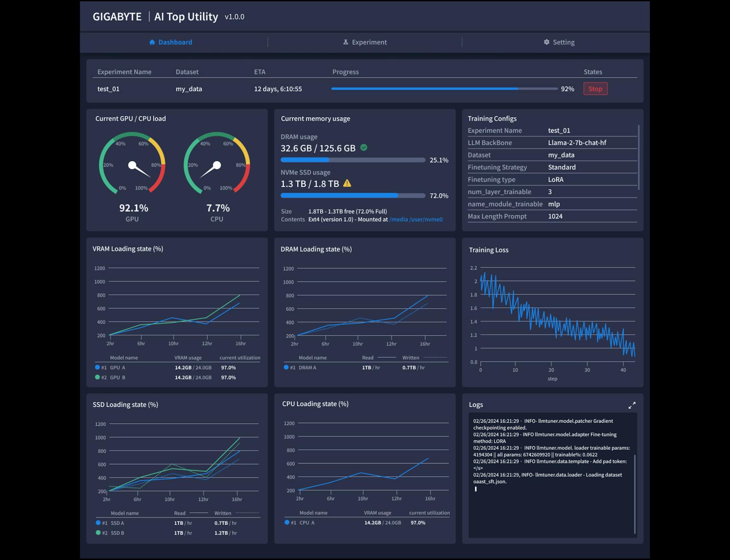Screen dimensions: 730x560
Task: Expand the Logs panel to fullscreen
Action: (x=632, y=406)
